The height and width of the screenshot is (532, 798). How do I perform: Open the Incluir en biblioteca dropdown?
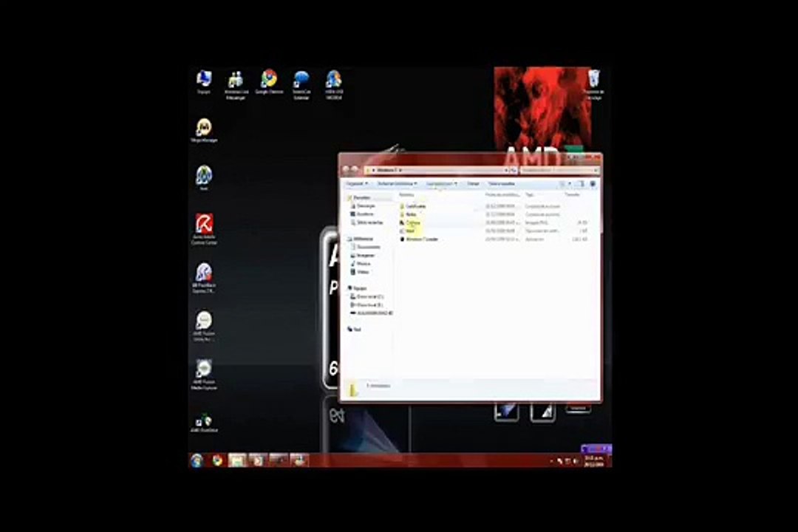click(x=397, y=184)
